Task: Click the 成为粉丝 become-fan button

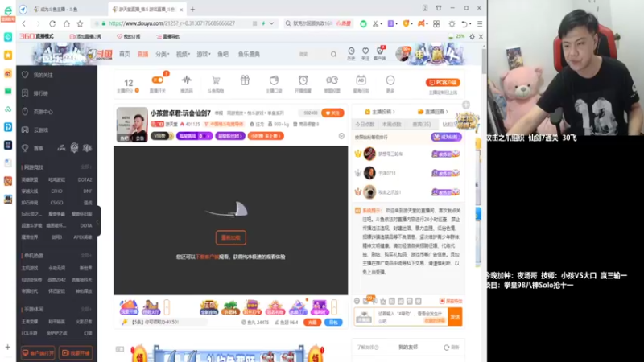Action: (446, 137)
